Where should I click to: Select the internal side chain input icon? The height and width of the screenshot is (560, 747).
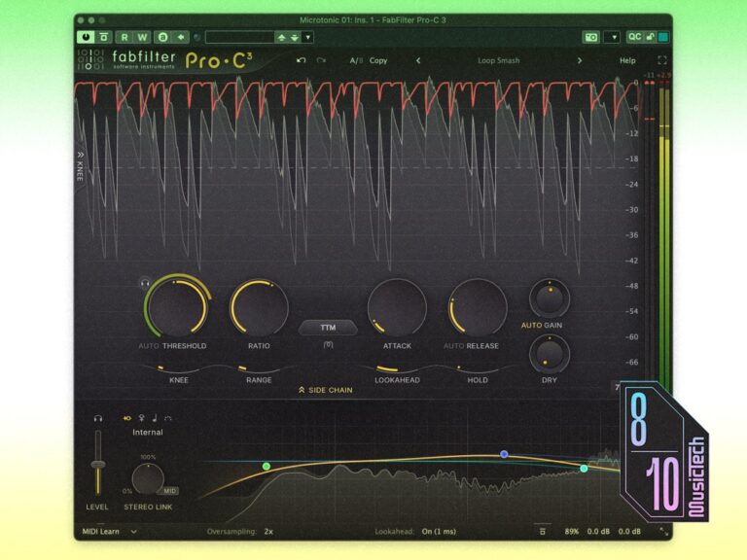pos(126,418)
